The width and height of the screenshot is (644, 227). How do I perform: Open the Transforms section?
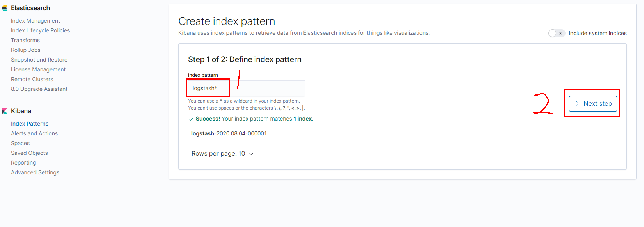tap(25, 40)
